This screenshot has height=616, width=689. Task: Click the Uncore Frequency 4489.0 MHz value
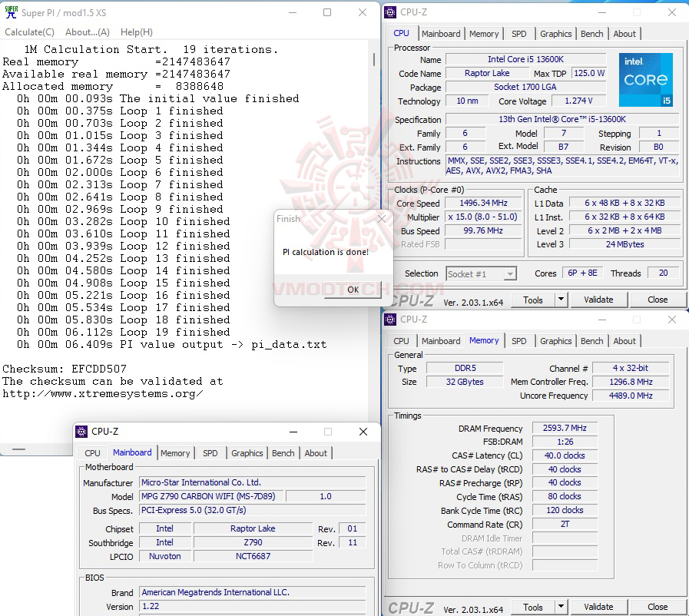pos(631,396)
